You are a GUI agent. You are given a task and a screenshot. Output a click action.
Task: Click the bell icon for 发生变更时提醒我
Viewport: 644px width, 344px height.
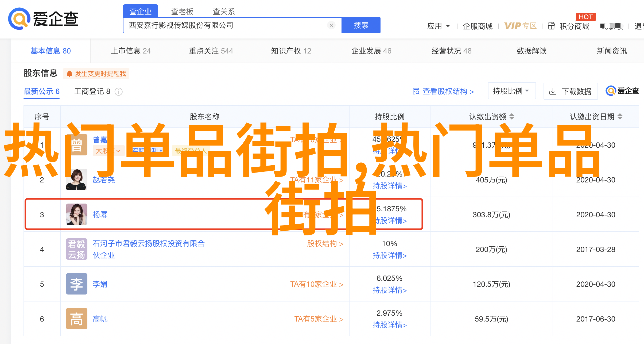click(69, 74)
